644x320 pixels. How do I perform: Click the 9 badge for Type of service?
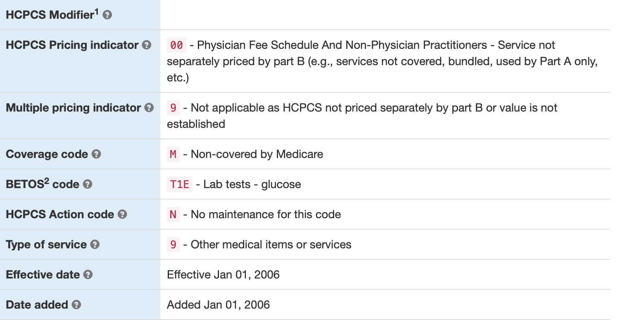coord(173,245)
